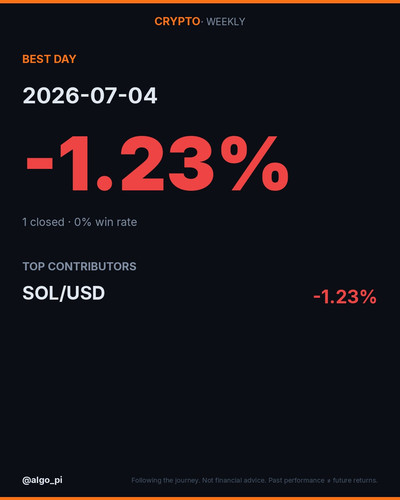Click the orange bar at bottom edge
Image resolution: width=400 pixels, height=500 pixels.
(200, 498)
